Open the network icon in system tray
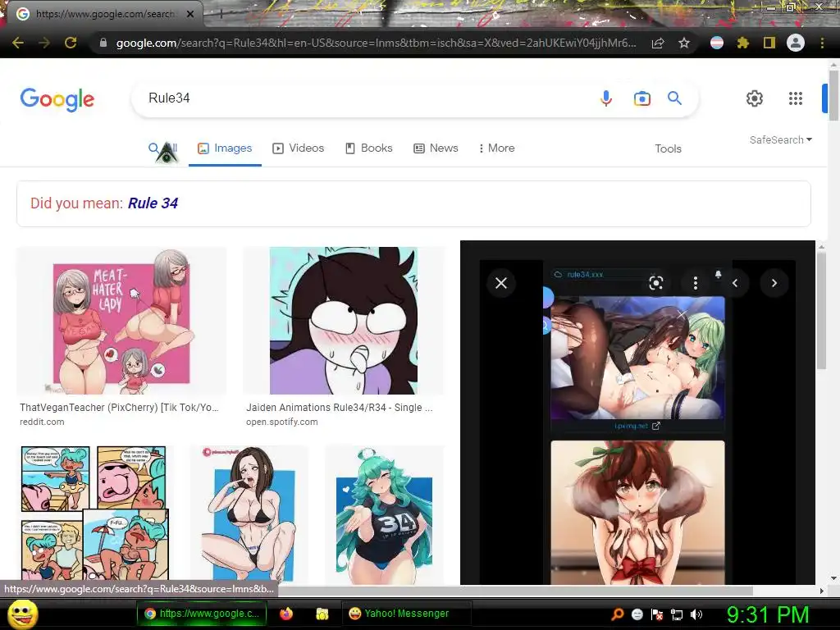Image resolution: width=840 pixels, height=630 pixels. click(x=677, y=615)
